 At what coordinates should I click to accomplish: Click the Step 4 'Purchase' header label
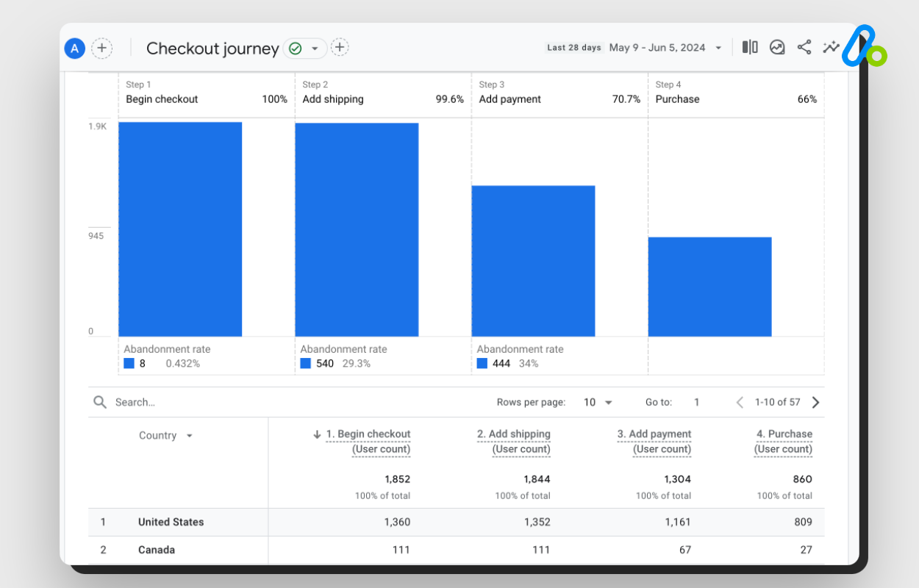677,99
